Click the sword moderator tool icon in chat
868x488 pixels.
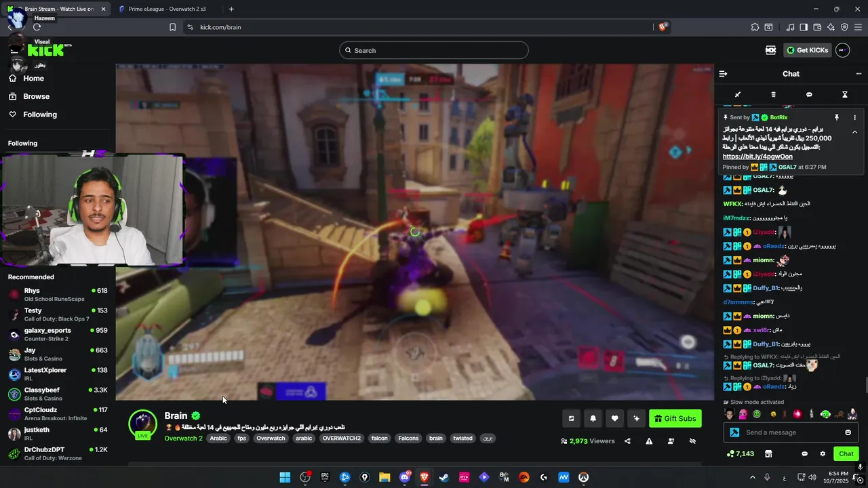738,95
